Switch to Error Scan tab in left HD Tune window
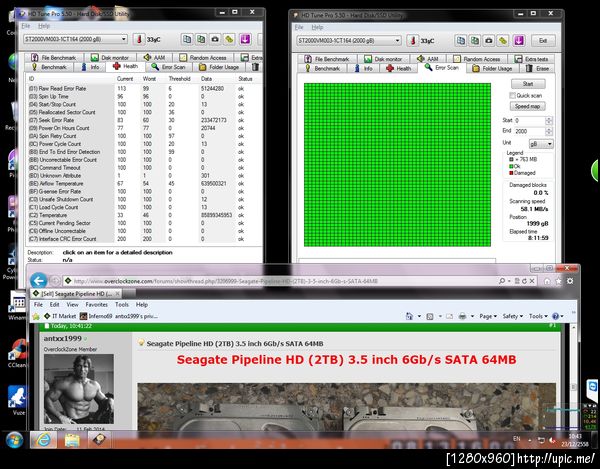 pyautogui.click(x=168, y=67)
